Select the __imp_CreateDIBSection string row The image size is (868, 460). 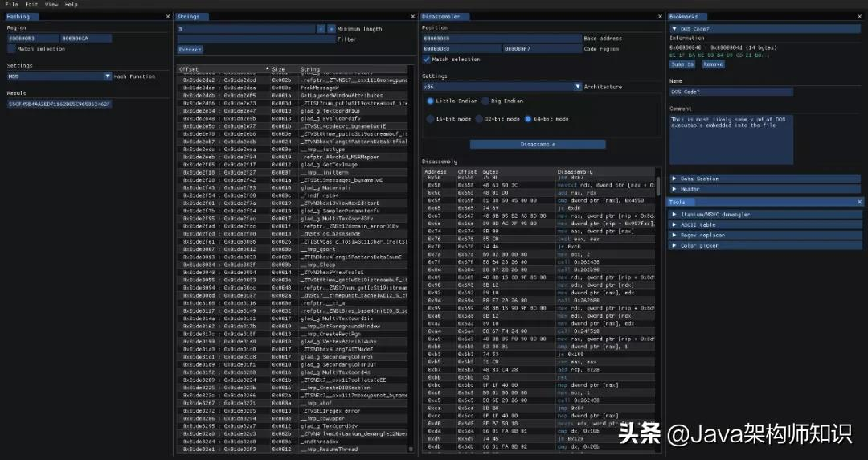tap(293, 388)
